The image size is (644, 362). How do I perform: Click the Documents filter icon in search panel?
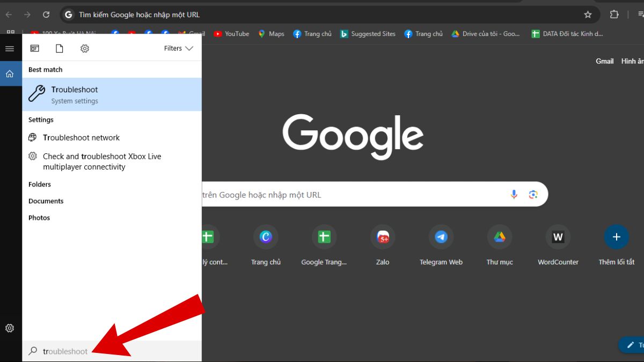60,48
